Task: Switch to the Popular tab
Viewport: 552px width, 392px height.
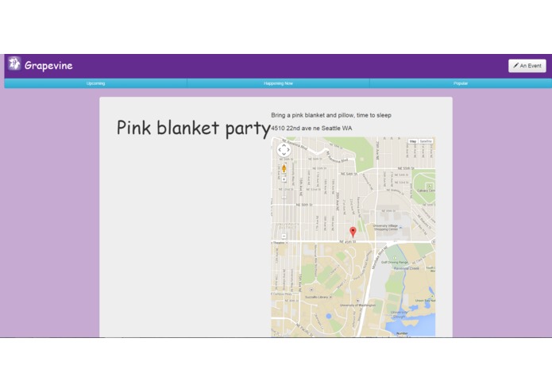Action: 461,83
